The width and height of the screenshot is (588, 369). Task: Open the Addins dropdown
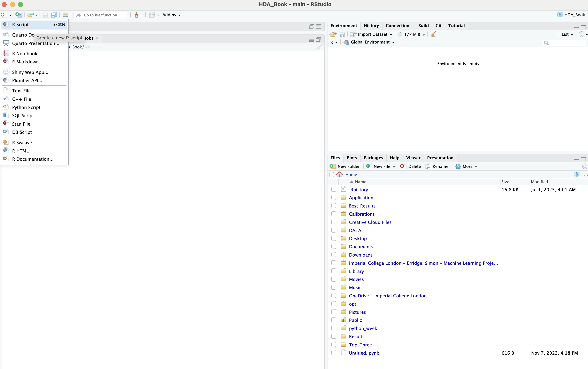click(171, 15)
